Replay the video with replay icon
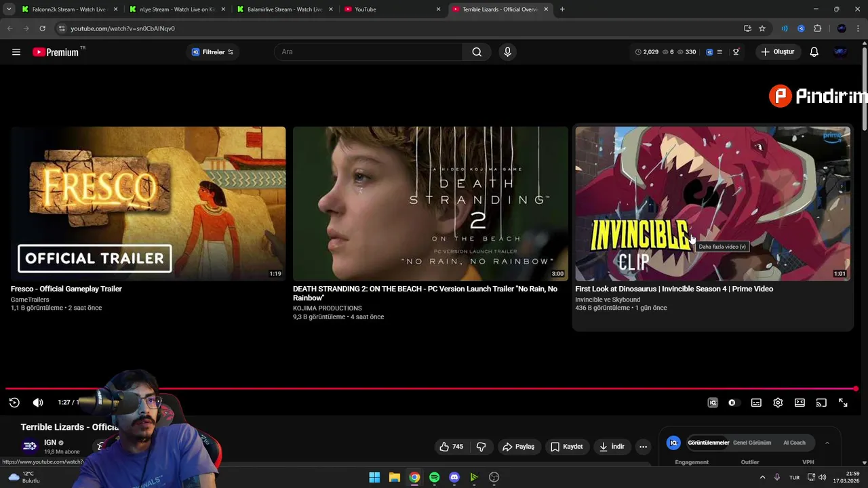Viewport: 868px width, 488px height. [14, 403]
